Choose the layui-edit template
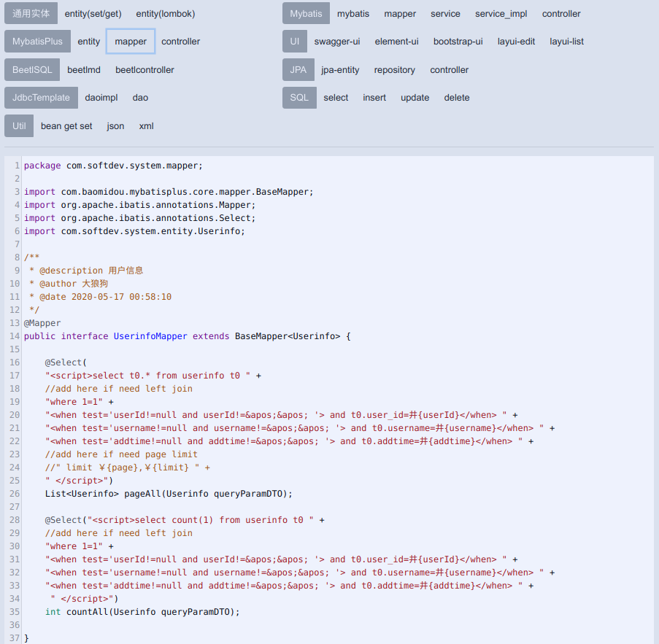Screen dimensions: 659x644 click(x=516, y=42)
